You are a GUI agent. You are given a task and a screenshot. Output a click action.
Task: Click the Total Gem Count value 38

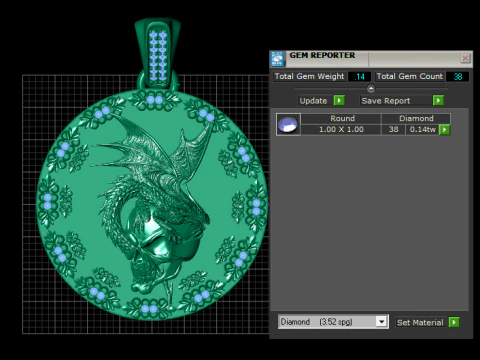tap(458, 77)
